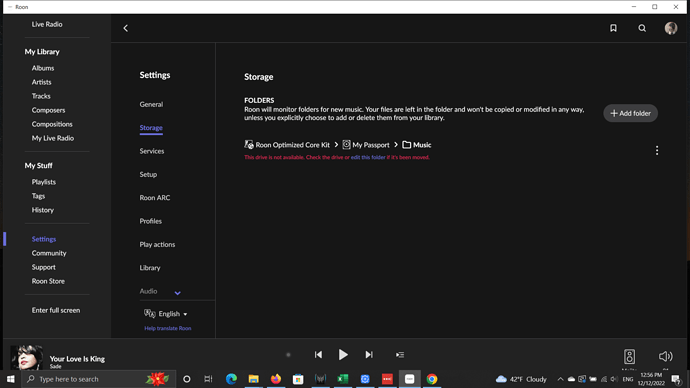Open Audio settings tab
This screenshot has width=690, height=388.
pos(148,291)
